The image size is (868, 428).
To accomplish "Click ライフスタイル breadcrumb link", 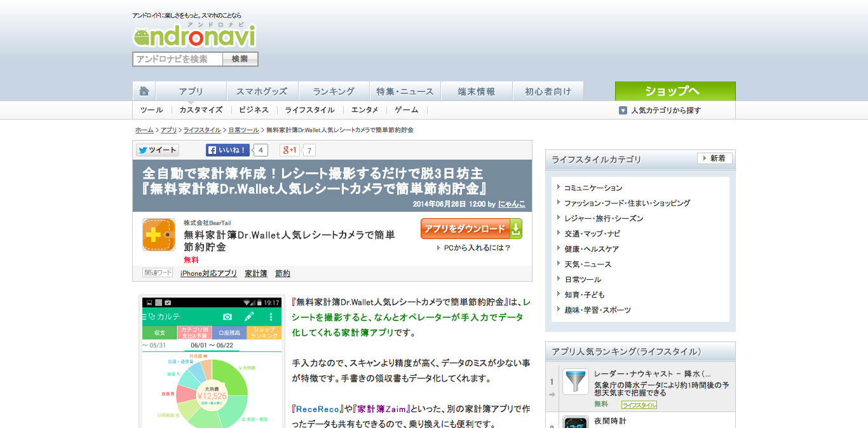I will tap(203, 130).
